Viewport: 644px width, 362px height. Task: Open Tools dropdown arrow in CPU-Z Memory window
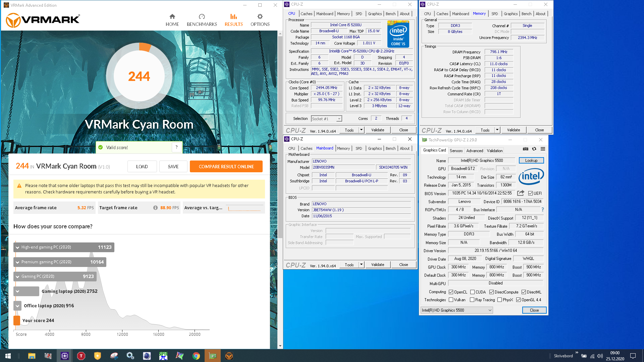497,130
